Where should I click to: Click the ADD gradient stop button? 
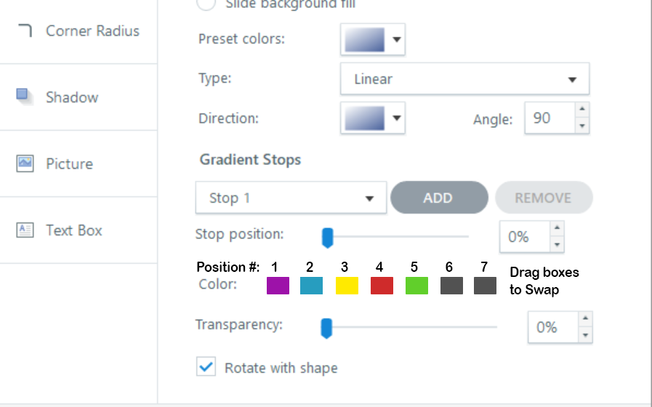tap(438, 198)
